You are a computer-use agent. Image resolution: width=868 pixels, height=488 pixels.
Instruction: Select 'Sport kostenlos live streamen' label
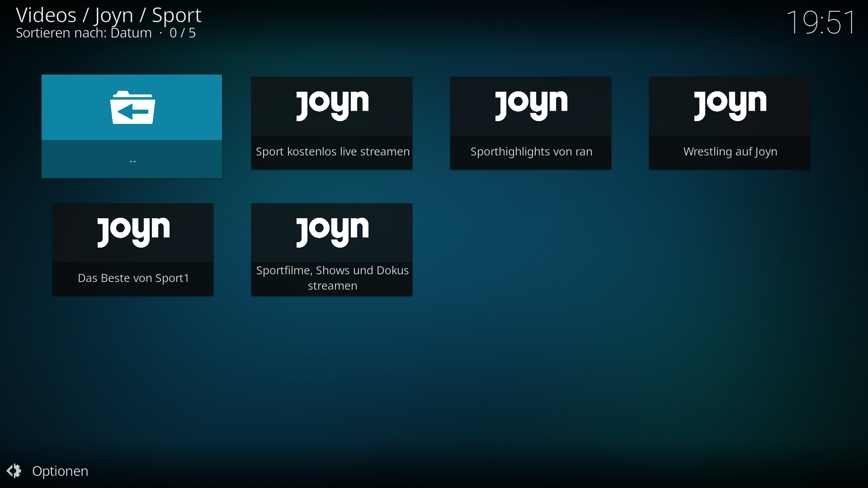pos(332,152)
